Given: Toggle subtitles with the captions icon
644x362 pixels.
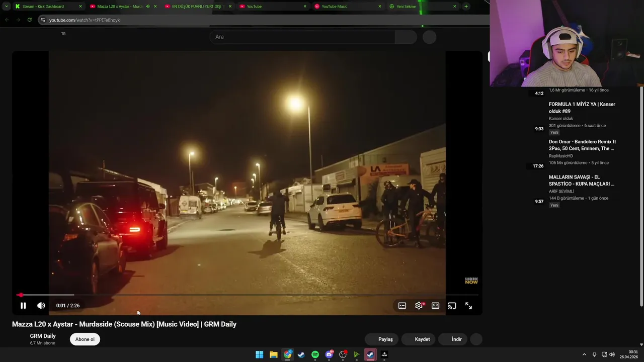Looking at the screenshot, I should pyautogui.click(x=402, y=306).
